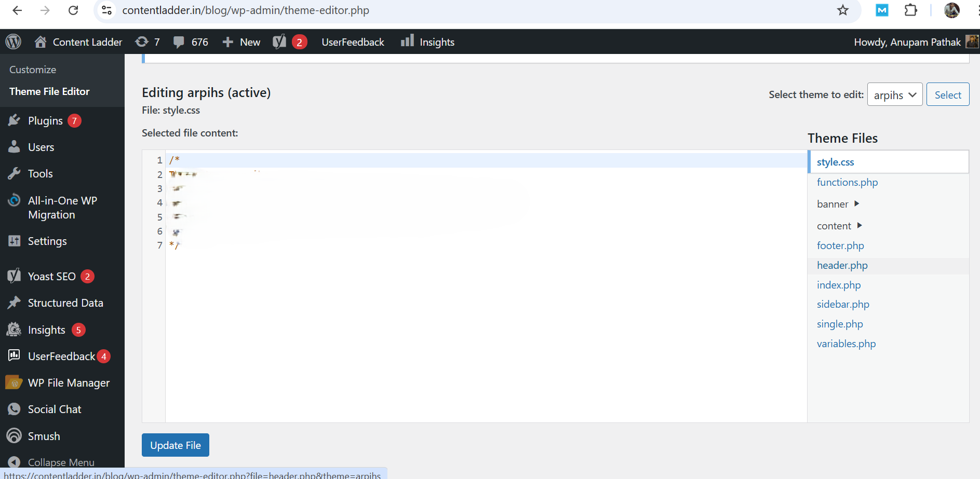Click the Structured Data pin icon

pos(14,303)
